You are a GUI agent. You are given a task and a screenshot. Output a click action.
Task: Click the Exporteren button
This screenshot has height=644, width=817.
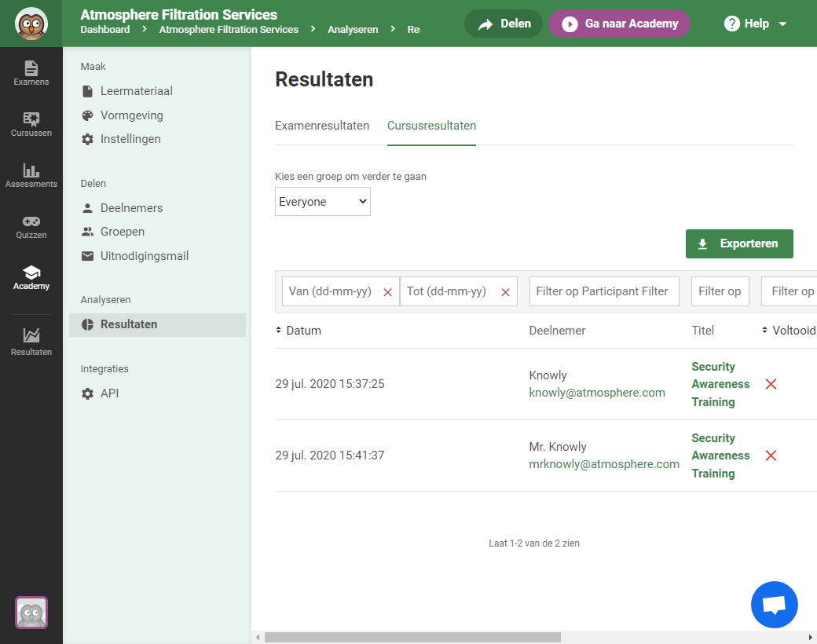coord(739,243)
